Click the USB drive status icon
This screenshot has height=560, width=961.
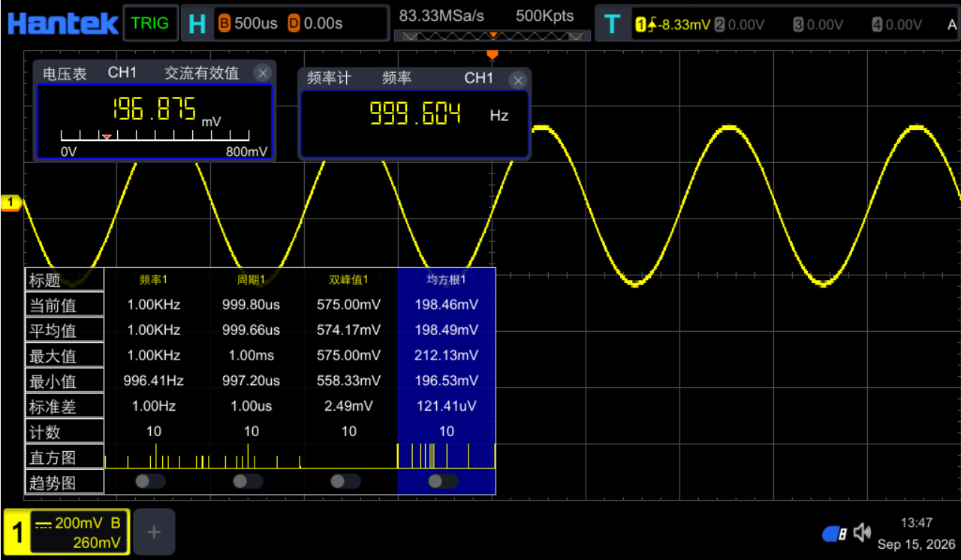[x=835, y=534]
